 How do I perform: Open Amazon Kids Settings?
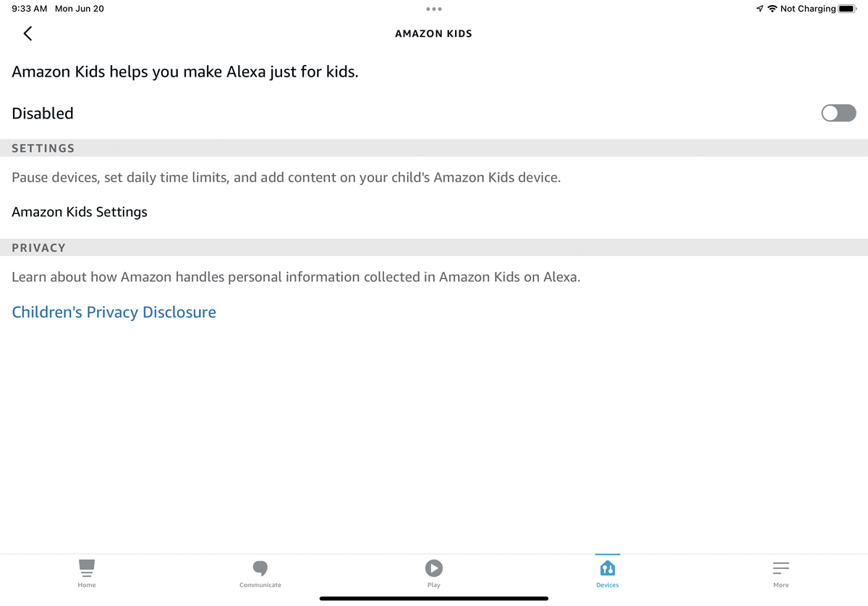pos(80,211)
